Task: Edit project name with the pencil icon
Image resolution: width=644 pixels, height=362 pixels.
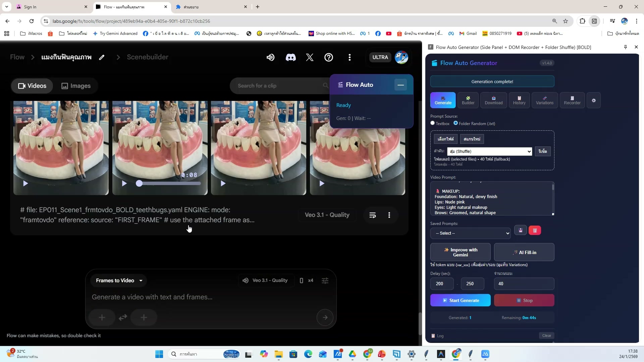Action: pyautogui.click(x=102, y=57)
